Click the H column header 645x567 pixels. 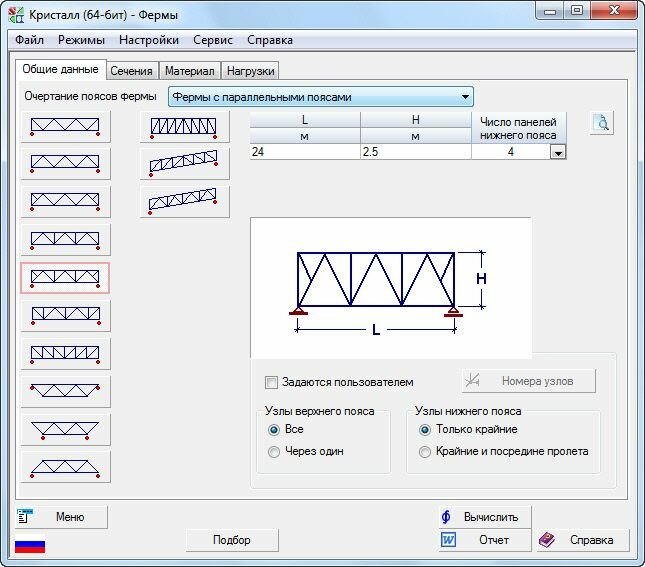[415, 120]
